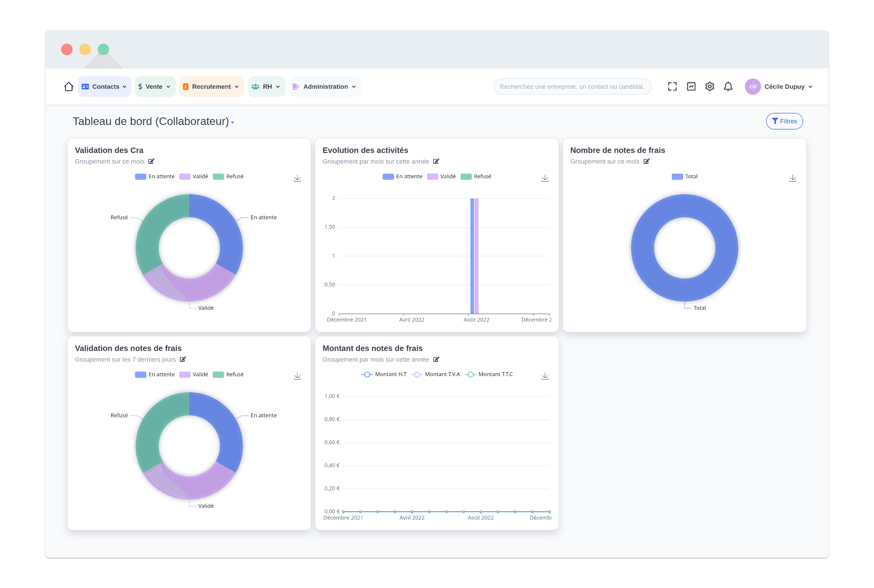Viewport: 874px width, 588px height.
Task: Open the Contacts menu
Action: [104, 87]
